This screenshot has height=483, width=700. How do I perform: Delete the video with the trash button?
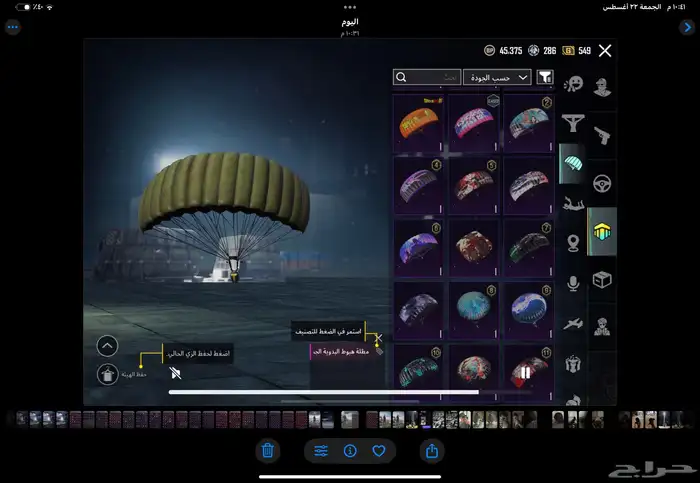(268, 450)
